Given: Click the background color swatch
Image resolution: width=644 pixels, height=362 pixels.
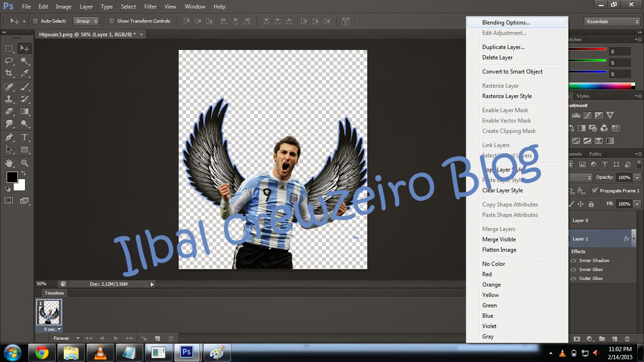Looking at the screenshot, I should coord(20,186).
